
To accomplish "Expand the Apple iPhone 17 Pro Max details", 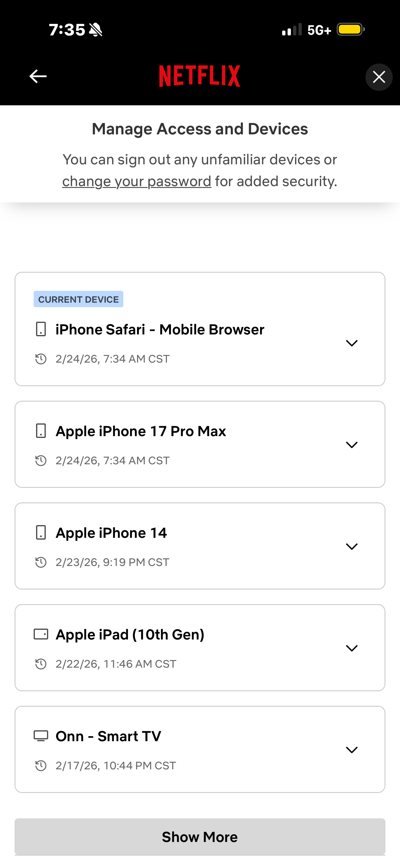I will pyautogui.click(x=352, y=445).
